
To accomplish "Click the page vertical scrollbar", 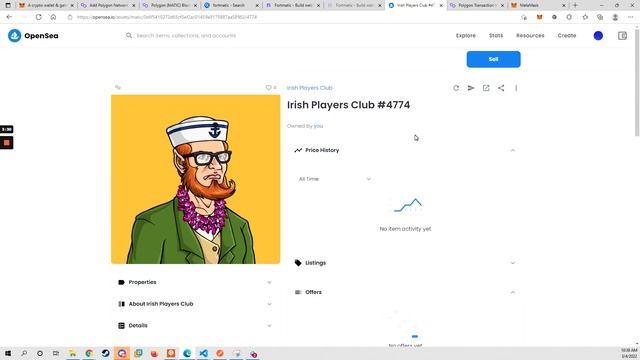I will point(637,83).
